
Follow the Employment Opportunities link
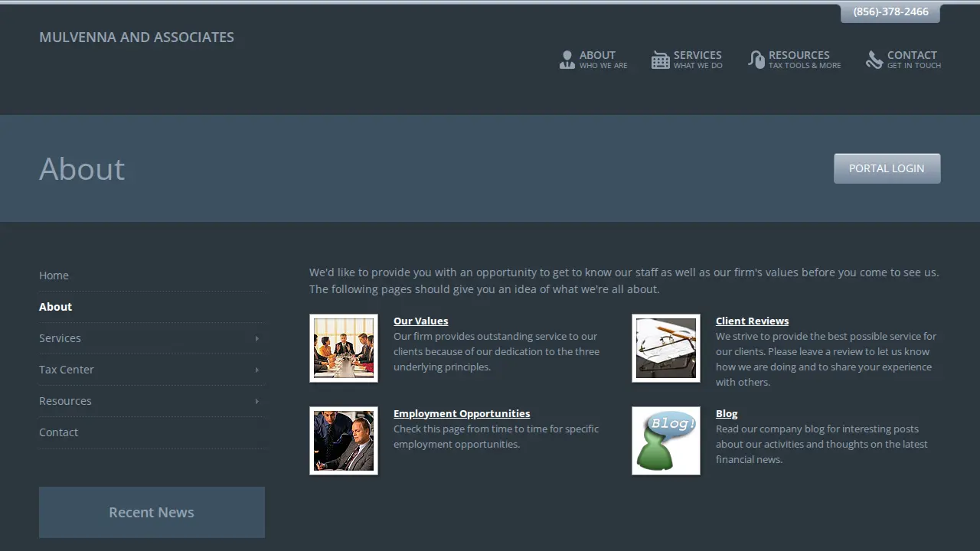pos(462,413)
